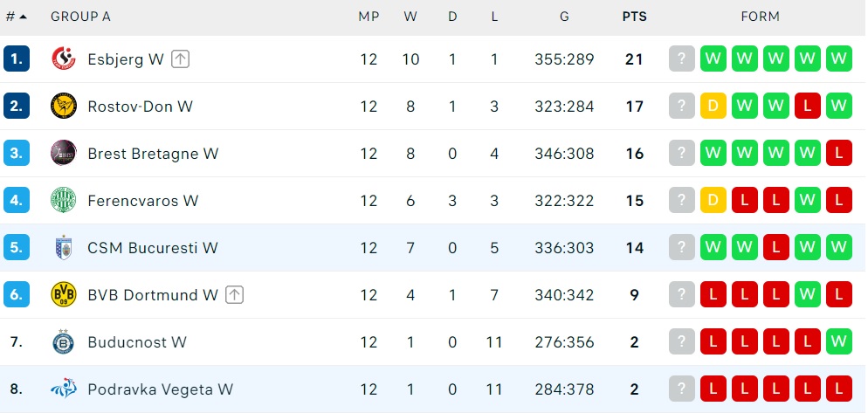
Task: Click the Esbjerg W team logo
Action: click(x=64, y=59)
